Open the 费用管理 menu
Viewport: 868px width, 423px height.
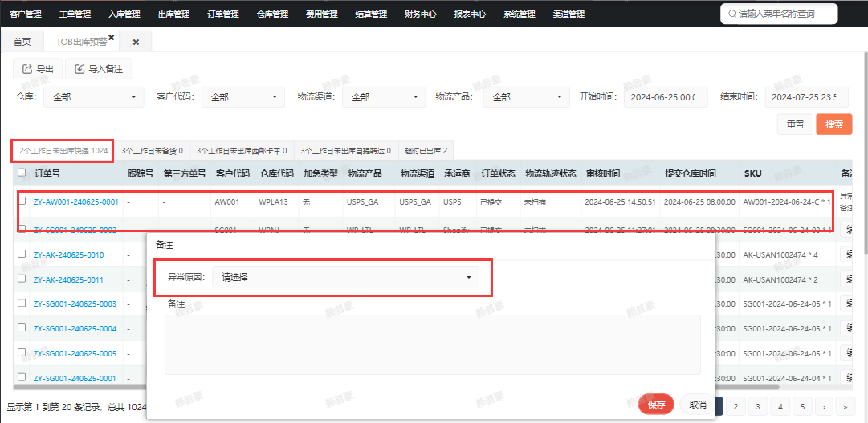(x=322, y=14)
